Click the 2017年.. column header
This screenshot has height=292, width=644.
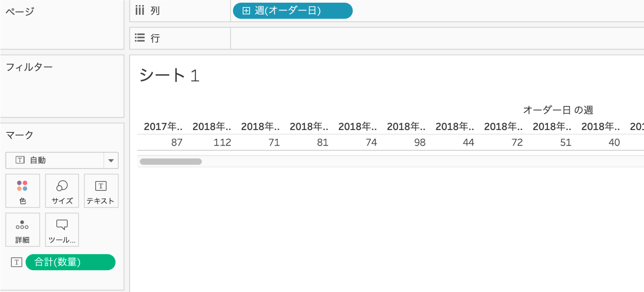pos(163,127)
